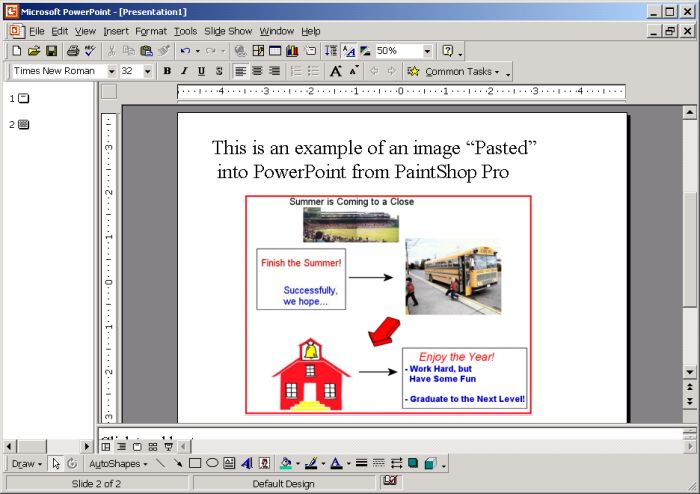Create a new presentation with New icon

17,51
